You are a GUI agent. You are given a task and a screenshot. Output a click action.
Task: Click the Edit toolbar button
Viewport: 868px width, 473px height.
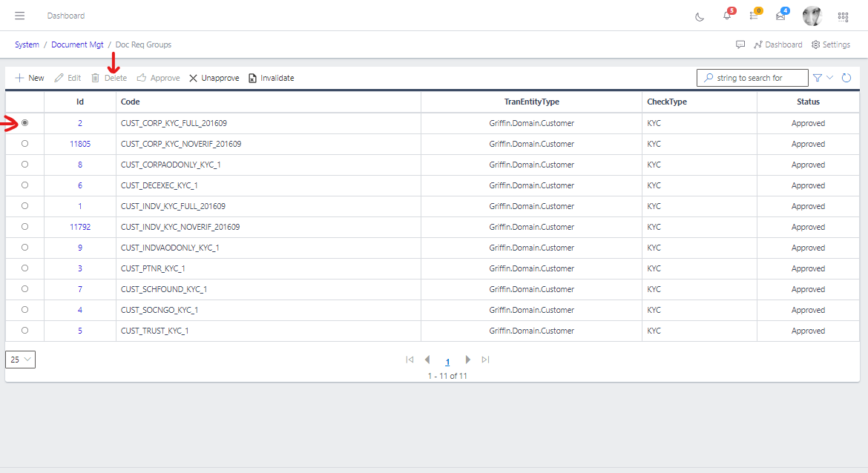click(x=68, y=78)
